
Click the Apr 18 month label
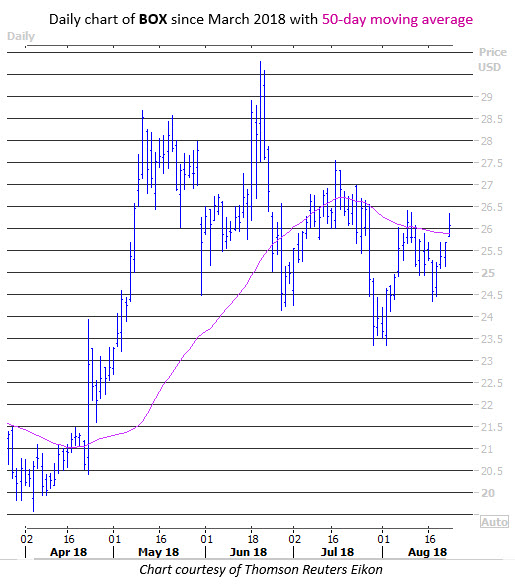pyautogui.click(x=69, y=552)
